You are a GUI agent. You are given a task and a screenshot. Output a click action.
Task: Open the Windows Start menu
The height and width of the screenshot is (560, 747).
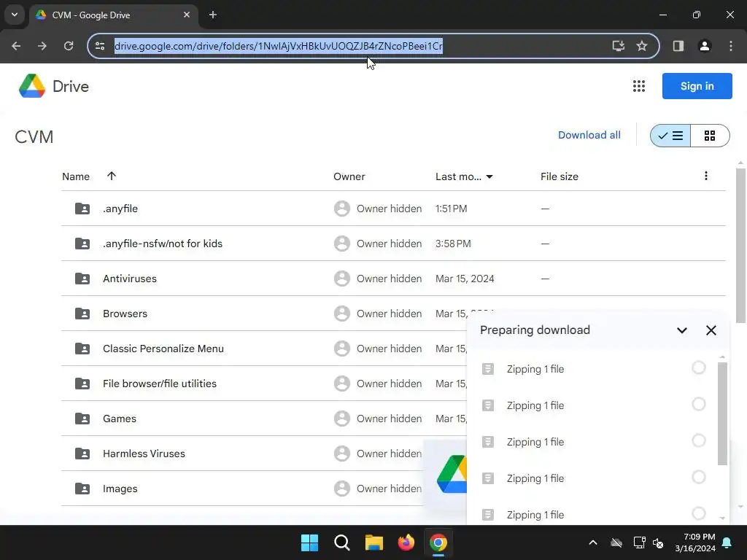[x=309, y=542]
